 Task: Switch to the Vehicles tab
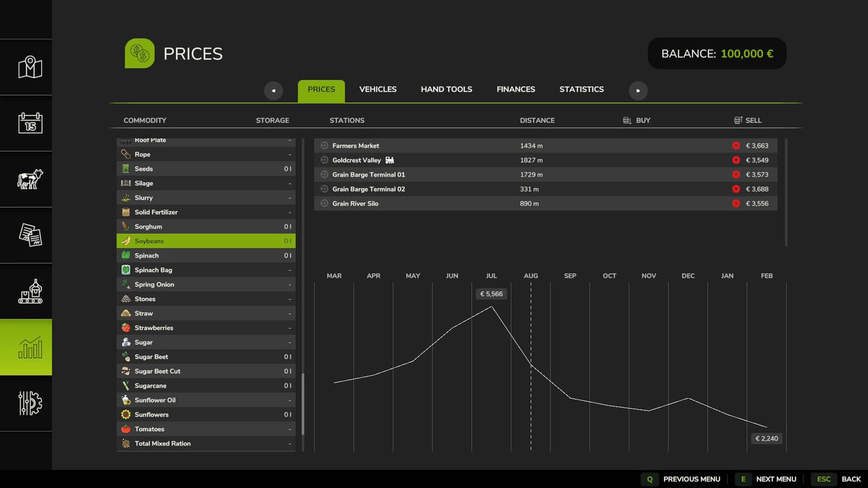pos(378,89)
